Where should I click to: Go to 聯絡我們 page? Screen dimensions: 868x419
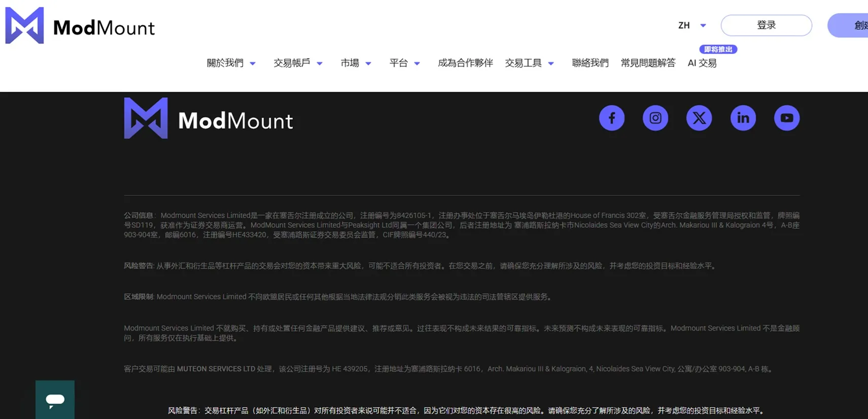pyautogui.click(x=590, y=63)
